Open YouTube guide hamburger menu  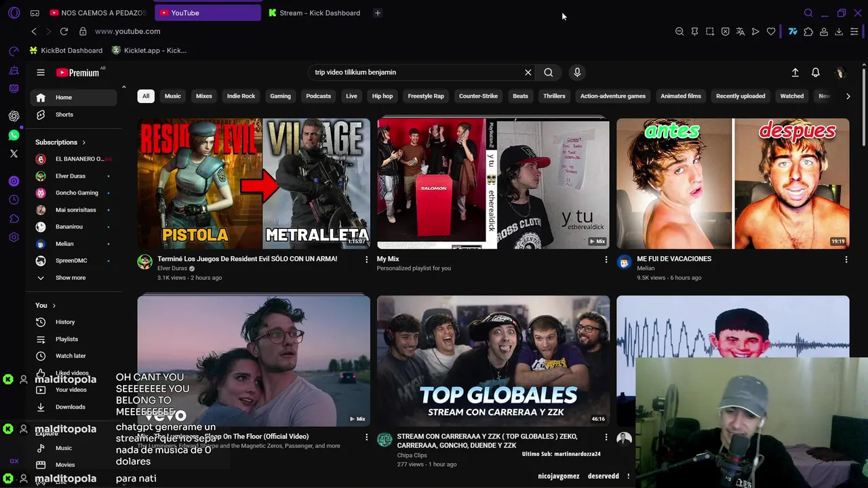tap(41, 73)
